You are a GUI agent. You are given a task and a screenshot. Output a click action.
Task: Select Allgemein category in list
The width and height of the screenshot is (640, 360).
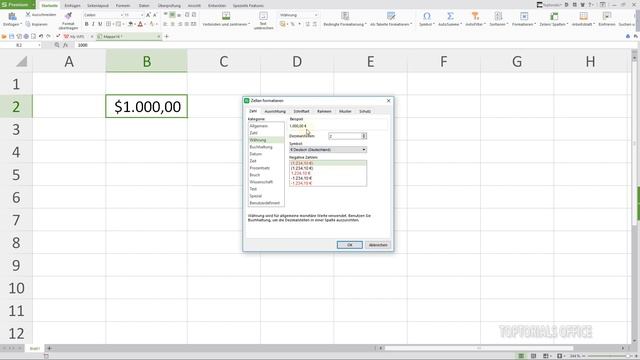(266, 126)
